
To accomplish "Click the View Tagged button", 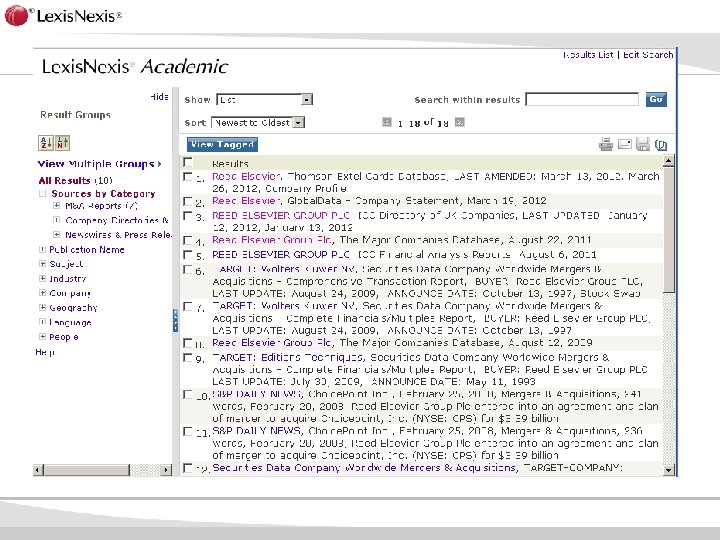I will (x=222, y=145).
